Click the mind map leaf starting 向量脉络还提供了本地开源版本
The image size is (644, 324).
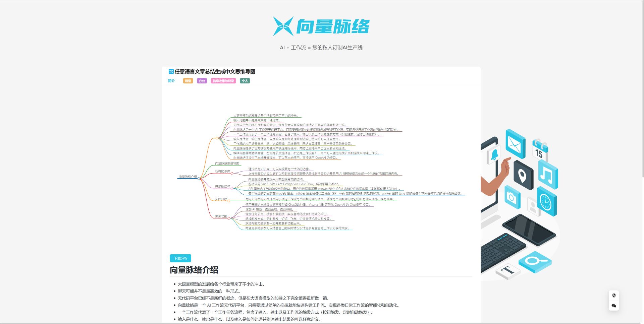(285, 158)
